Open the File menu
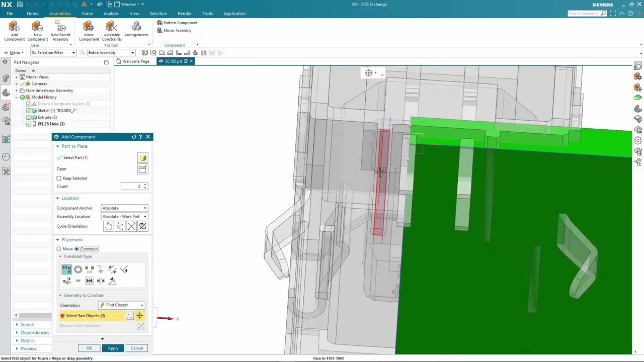644x362 pixels. [10, 14]
